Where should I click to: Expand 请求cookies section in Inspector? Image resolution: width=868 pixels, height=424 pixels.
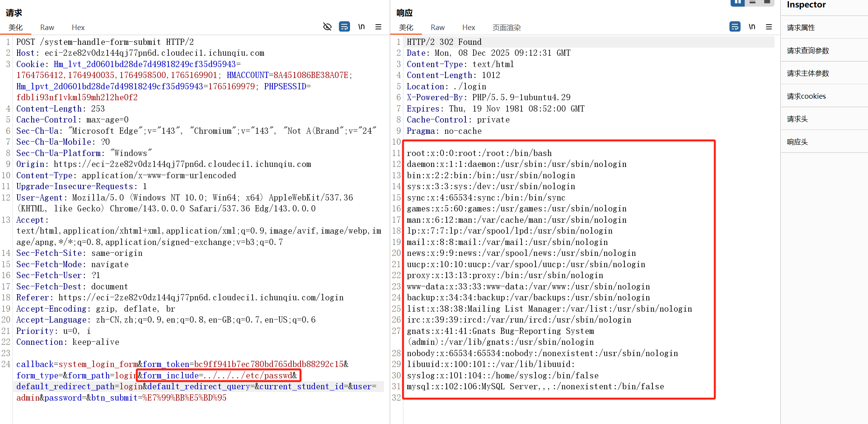806,96
